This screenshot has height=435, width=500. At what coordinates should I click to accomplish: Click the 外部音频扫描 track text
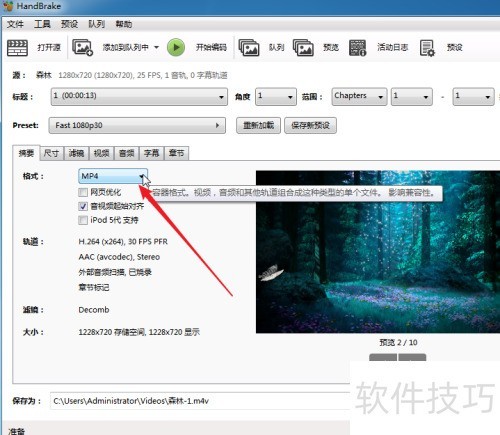click(115, 272)
